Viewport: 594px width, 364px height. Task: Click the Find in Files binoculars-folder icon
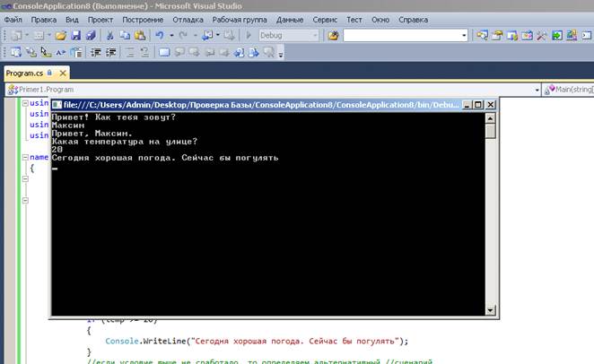(x=334, y=36)
